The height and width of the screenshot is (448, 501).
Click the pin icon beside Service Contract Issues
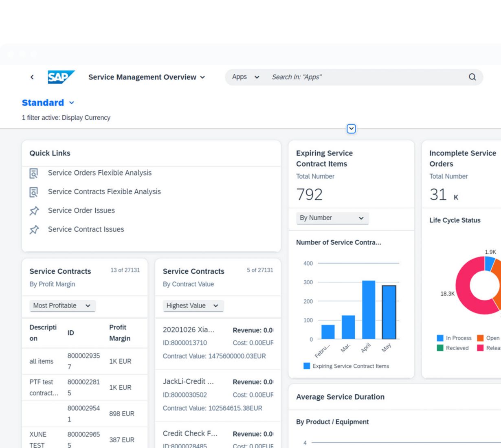34,230
